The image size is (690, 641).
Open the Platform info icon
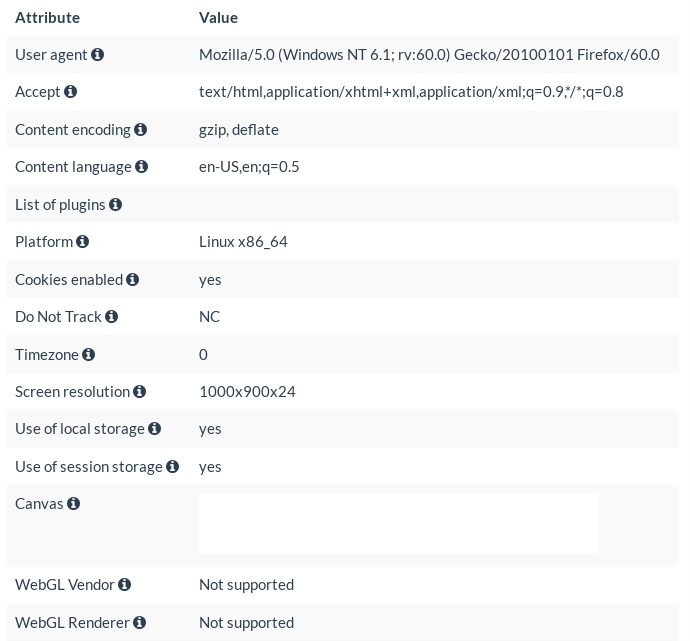[82, 242]
